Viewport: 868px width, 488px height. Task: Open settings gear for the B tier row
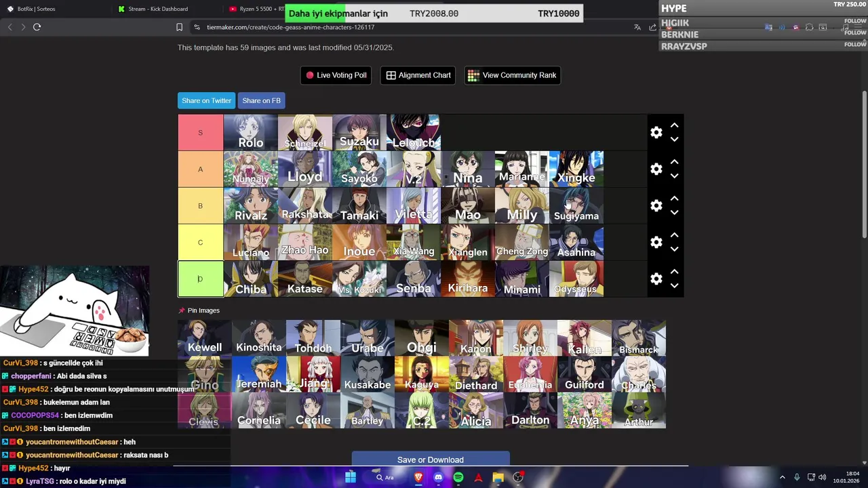point(656,206)
